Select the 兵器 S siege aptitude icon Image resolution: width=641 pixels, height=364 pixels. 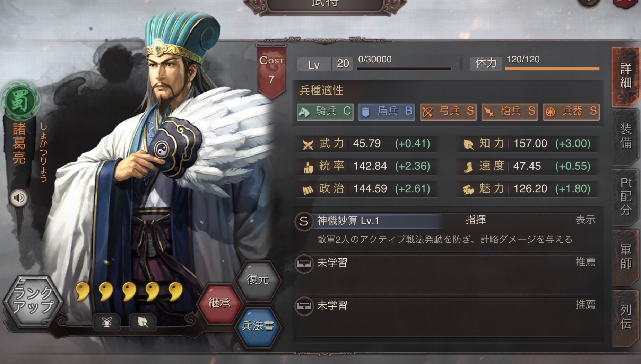(x=571, y=112)
